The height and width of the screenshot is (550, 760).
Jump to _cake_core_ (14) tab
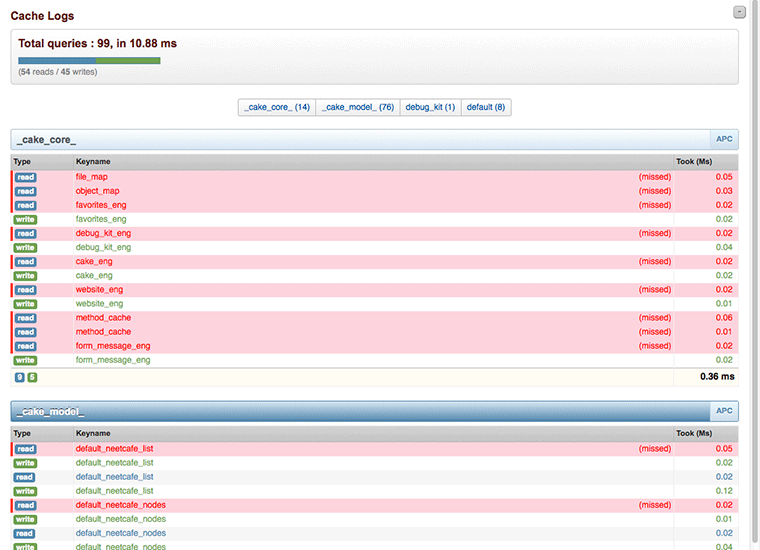[x=277, y=107]
